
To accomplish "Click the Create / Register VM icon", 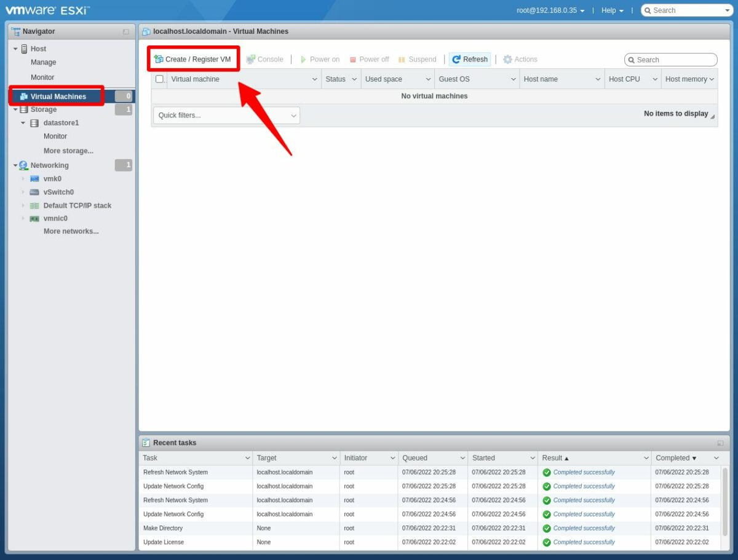I will click(159, 59).
